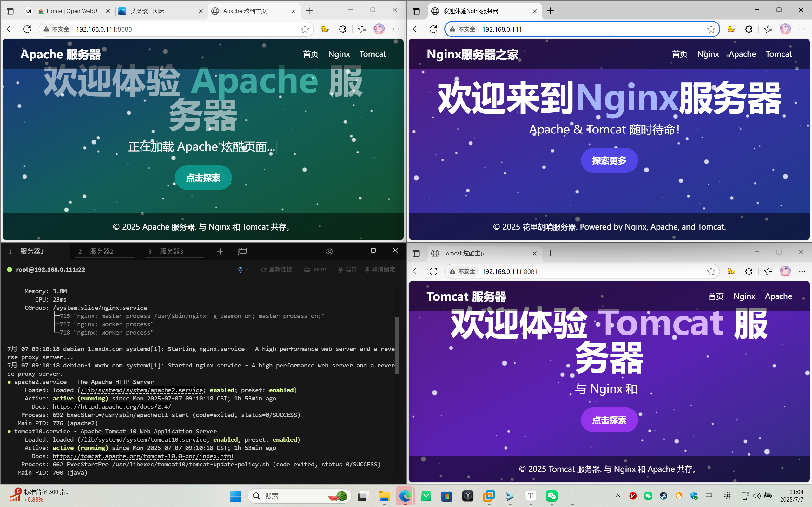Viewport: 812px width, 507px height.
Task: Open tomcat.apache.org docs link in terminal
Action: 143,456
